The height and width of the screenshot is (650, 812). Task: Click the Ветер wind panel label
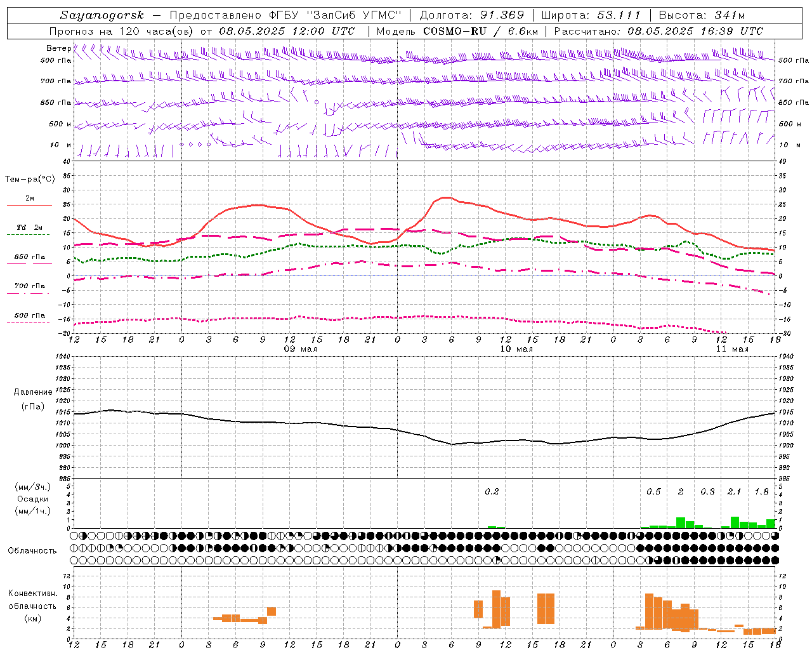pyautogui.click(x=58, y=48)
